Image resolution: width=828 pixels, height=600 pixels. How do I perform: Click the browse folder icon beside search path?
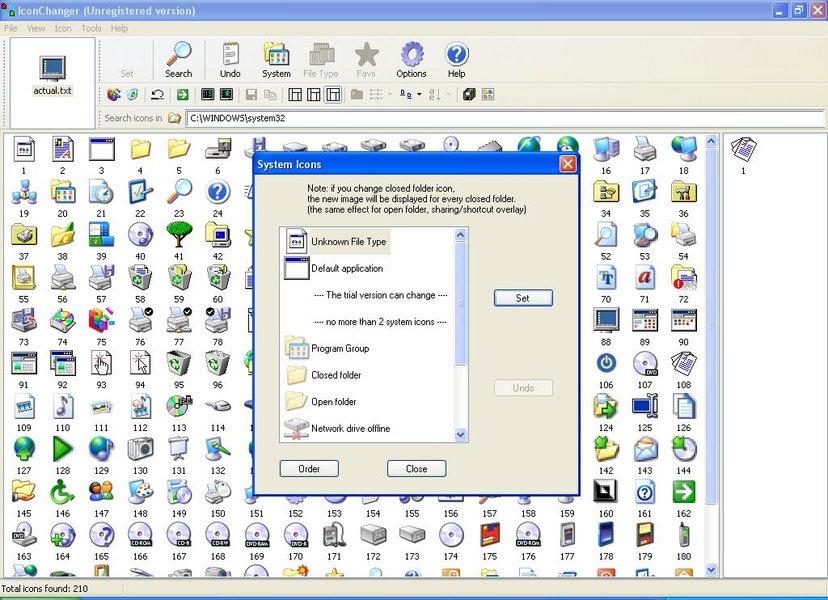point(175,118)
